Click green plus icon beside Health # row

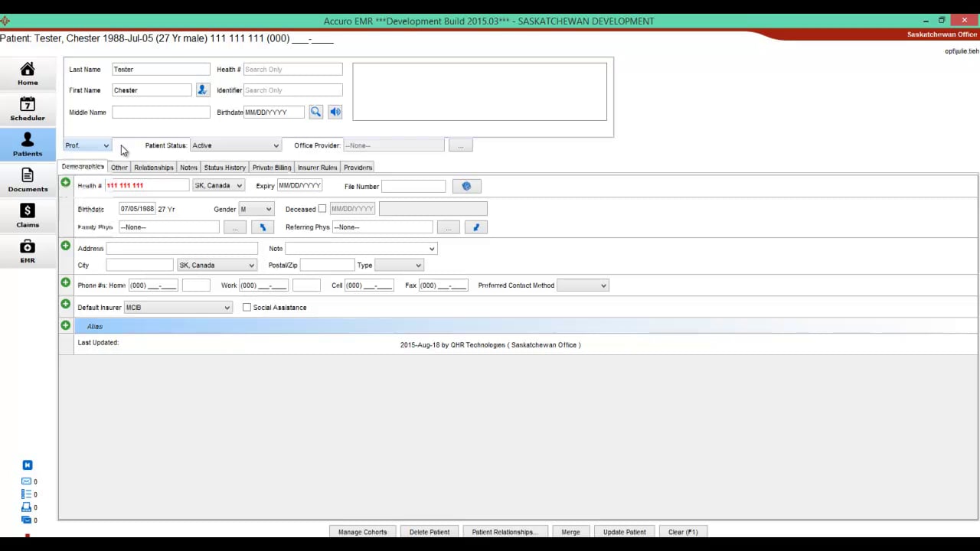click(x=66, y=184)
